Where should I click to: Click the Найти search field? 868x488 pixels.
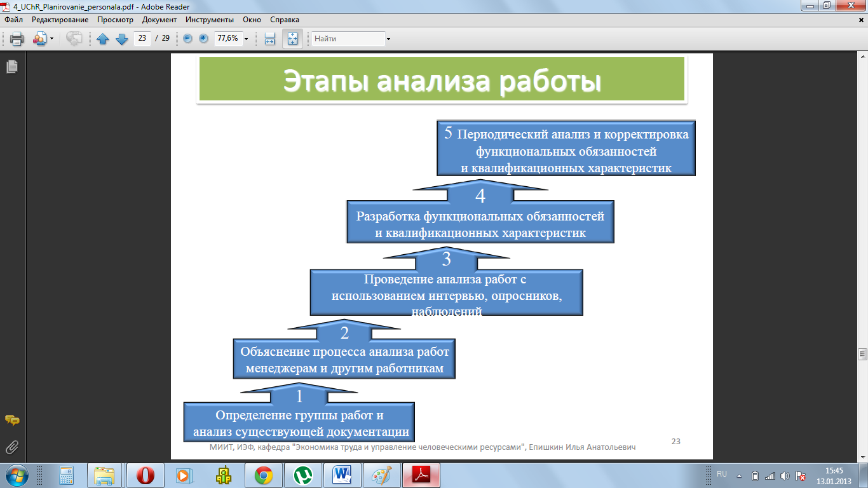(x=348, y=39)
